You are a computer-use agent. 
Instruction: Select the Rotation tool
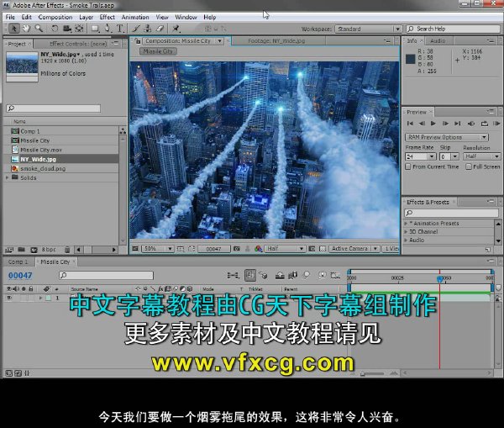(x=55, y=29)
